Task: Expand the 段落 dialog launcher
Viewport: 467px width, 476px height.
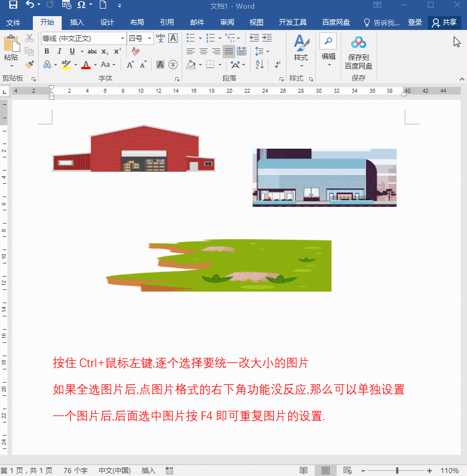Action: click(x=281, y=79)
